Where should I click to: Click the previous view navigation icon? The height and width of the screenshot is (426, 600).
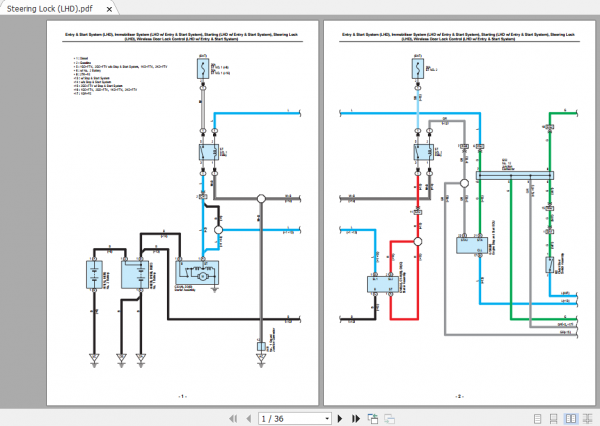(373, 418)
